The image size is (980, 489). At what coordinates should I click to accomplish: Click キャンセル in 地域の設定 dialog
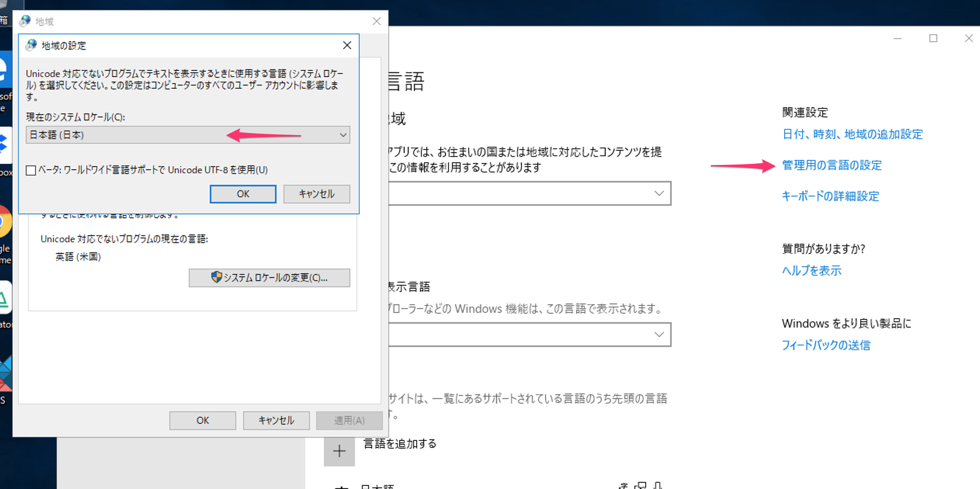316,194
